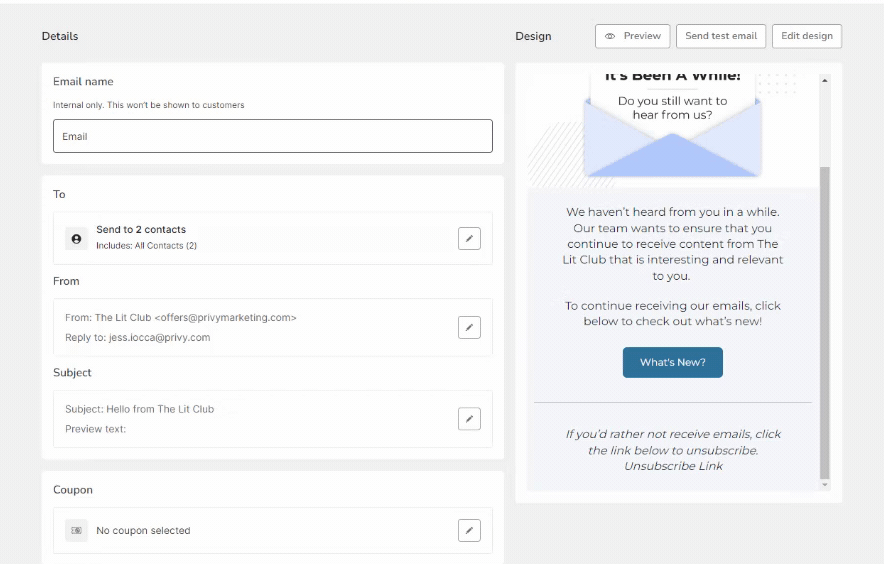
Task: Click 'Subject: Hello from The Lit Club'
Action: click(x=139, y=409)
